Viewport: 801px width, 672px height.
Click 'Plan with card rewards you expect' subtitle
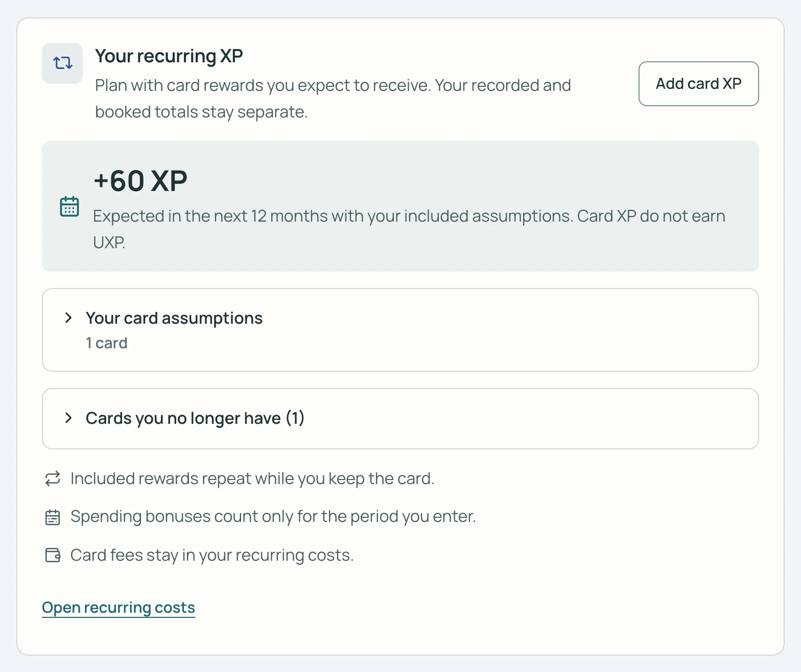click(333, 99)
